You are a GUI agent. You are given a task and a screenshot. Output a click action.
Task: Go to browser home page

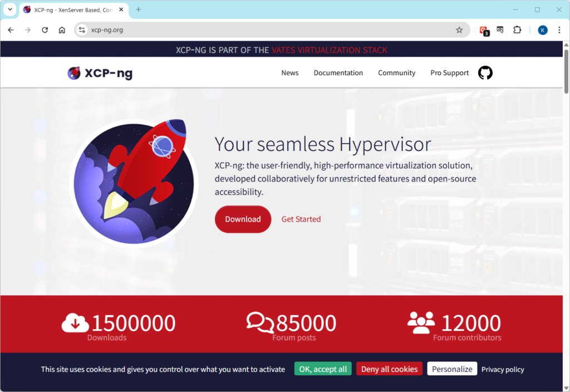pos(62,30)
